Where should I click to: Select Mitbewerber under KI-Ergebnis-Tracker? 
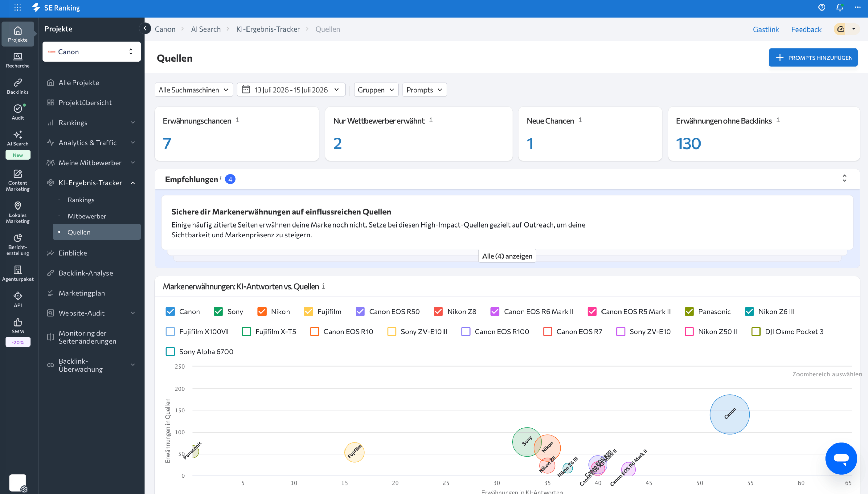[x=87, y=216]
